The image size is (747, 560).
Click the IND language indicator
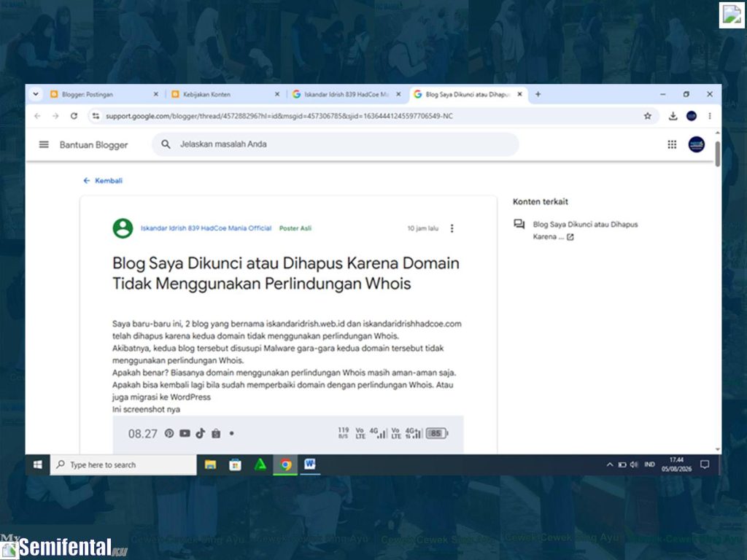(x=649, y=464)
